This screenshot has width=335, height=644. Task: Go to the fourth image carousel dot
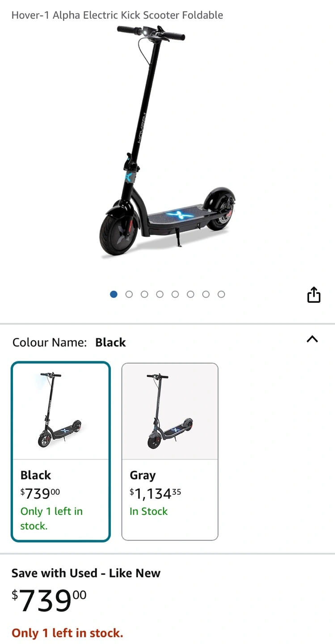click(160, 294)
